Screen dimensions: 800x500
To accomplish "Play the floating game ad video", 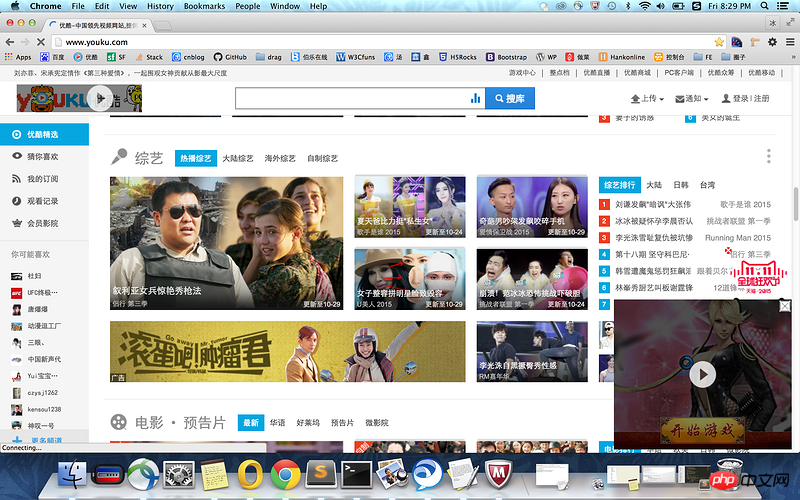I will [703, 374].
